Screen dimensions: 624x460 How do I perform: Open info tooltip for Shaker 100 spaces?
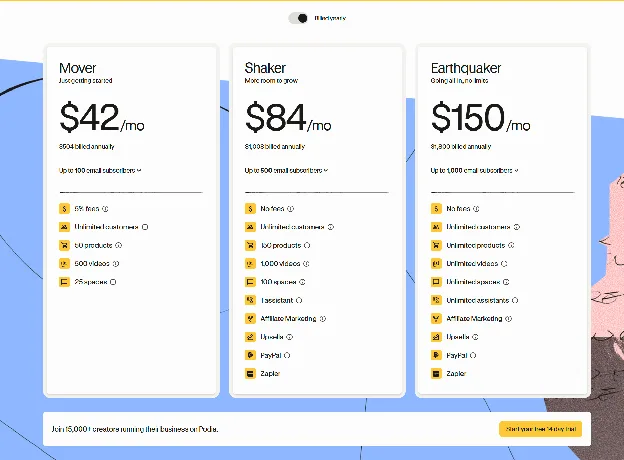click(x=302, y=282)
